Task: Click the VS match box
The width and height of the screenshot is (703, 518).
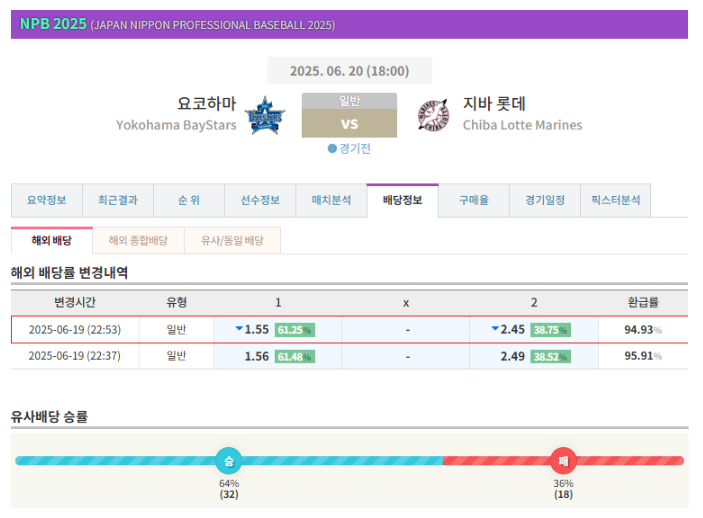Action: click(349, 123)
